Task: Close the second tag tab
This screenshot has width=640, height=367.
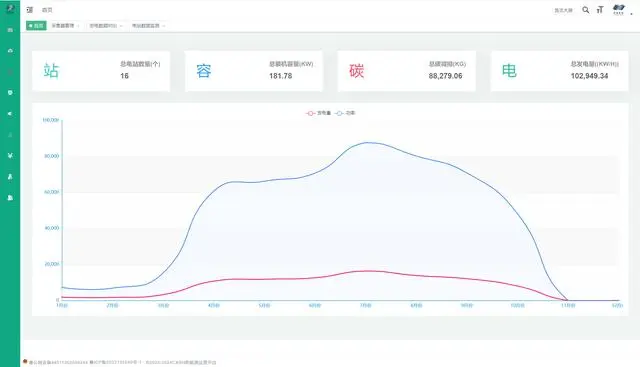Action: point(78,26)
